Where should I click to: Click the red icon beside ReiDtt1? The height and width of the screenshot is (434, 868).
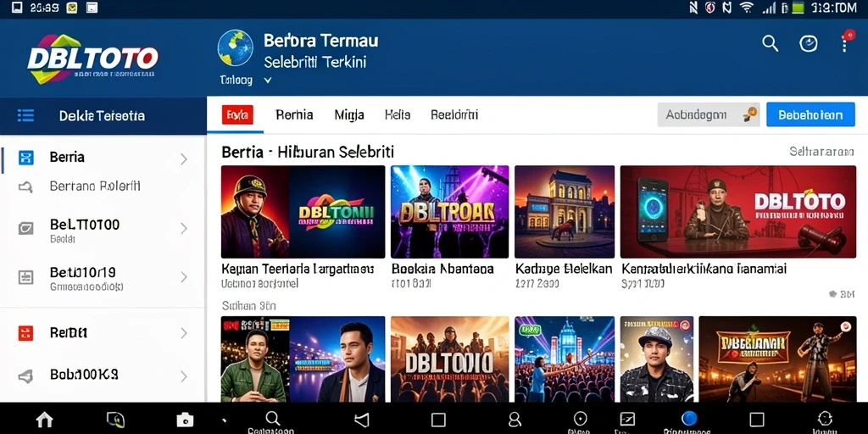coord(26,332)
